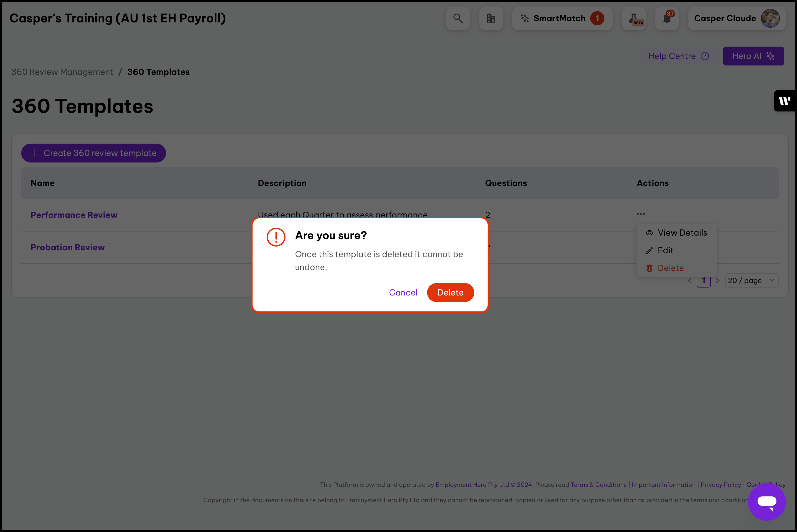Open the search magnifier icon
The image size is (797, 532).
458,18
